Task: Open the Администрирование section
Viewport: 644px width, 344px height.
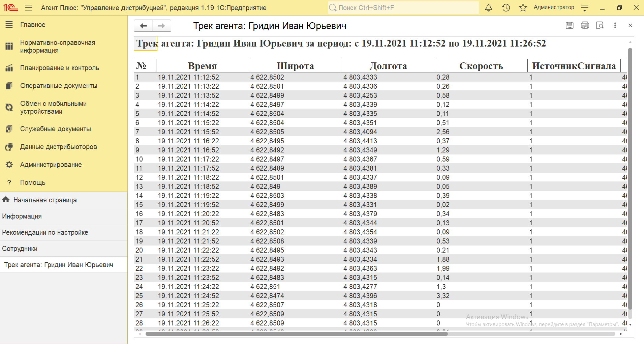Action: coord(51,165)
